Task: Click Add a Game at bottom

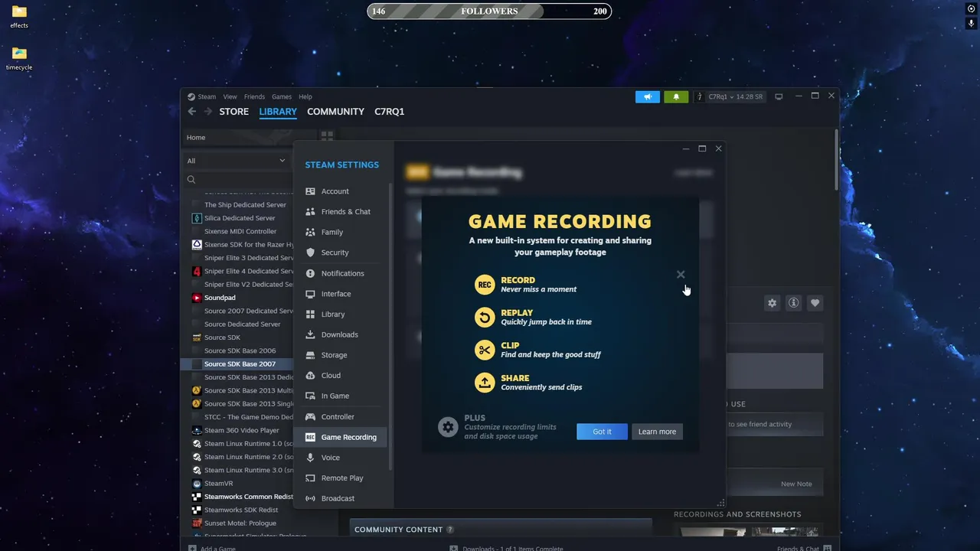Action: [x=212, y=548]
